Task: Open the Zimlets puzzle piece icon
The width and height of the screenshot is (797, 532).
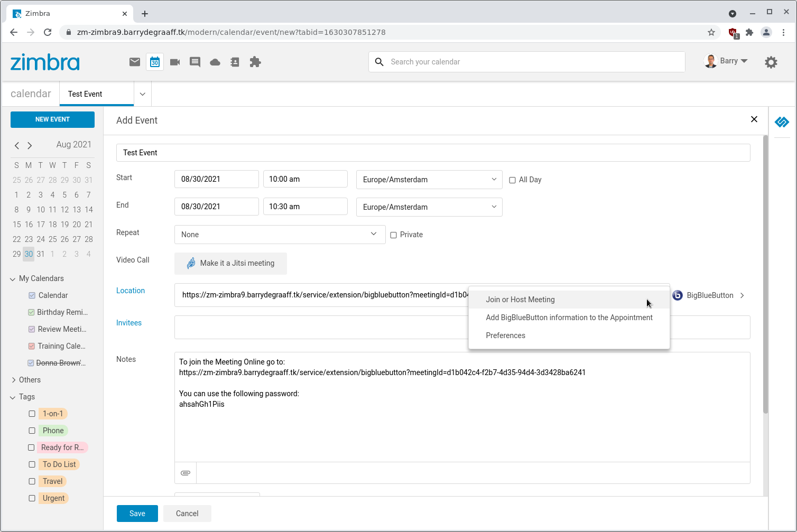Action: pyautogui.click(x=255, y=62)
